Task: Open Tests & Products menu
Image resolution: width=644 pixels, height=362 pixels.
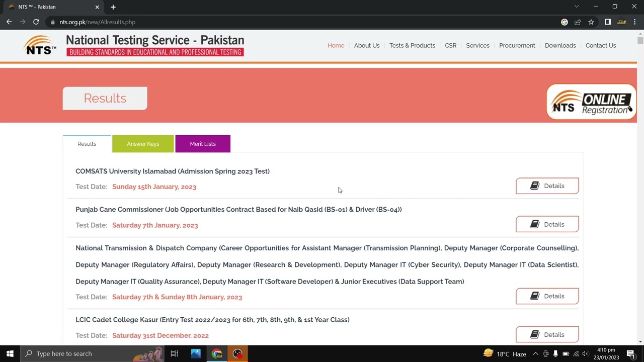Action: pos(412,45)
